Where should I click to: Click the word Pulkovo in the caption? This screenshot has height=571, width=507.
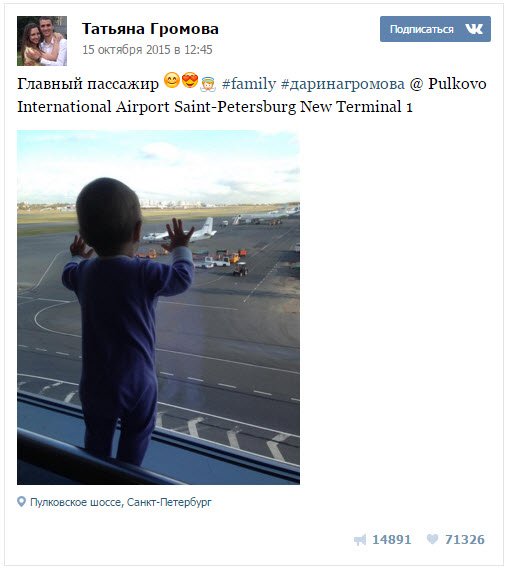pos(457,84)
